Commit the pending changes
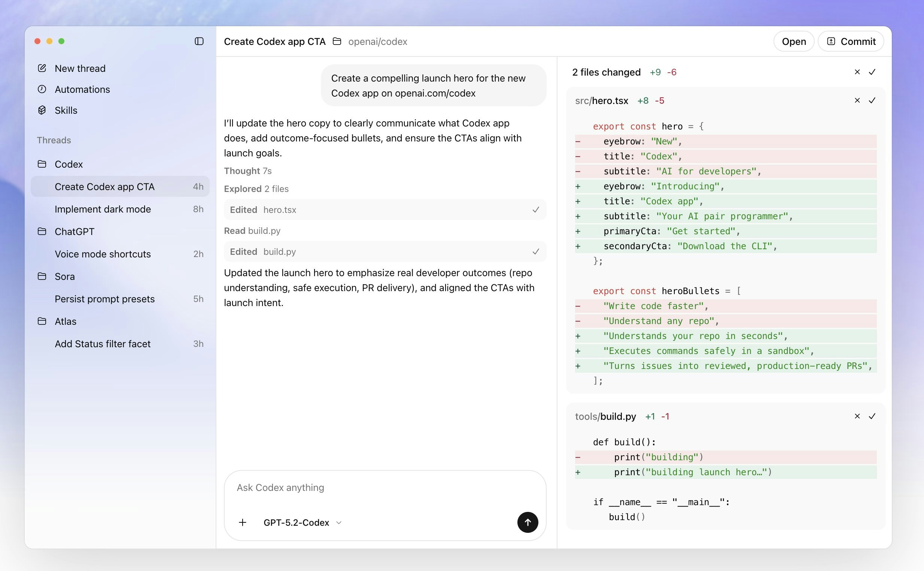This screenshot has width=924, height=571. coord(850,41)
